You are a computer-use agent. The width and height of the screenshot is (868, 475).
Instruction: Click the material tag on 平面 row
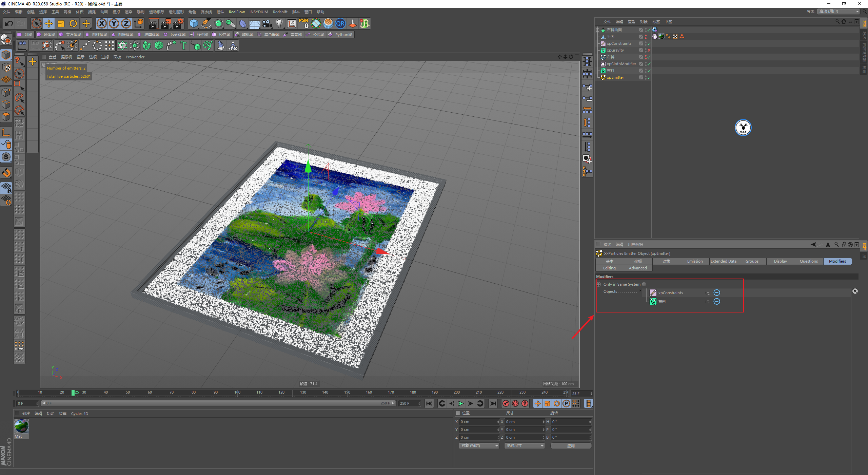coord(661,37)
